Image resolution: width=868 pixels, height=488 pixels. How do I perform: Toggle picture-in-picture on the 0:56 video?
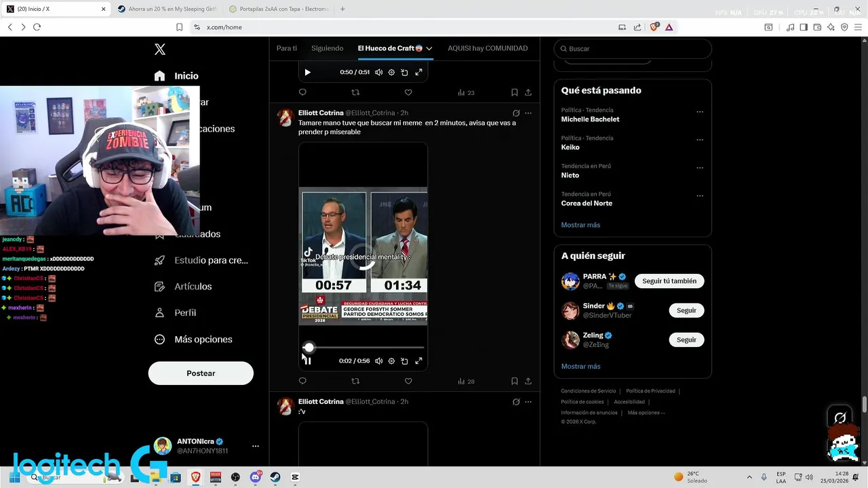[x=404, y=361]
